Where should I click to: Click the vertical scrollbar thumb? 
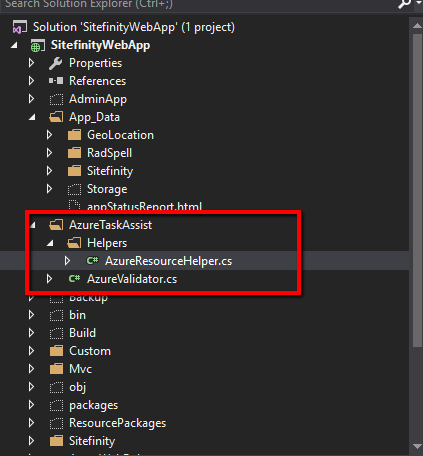pyautogui.click(x=417, y=190)
